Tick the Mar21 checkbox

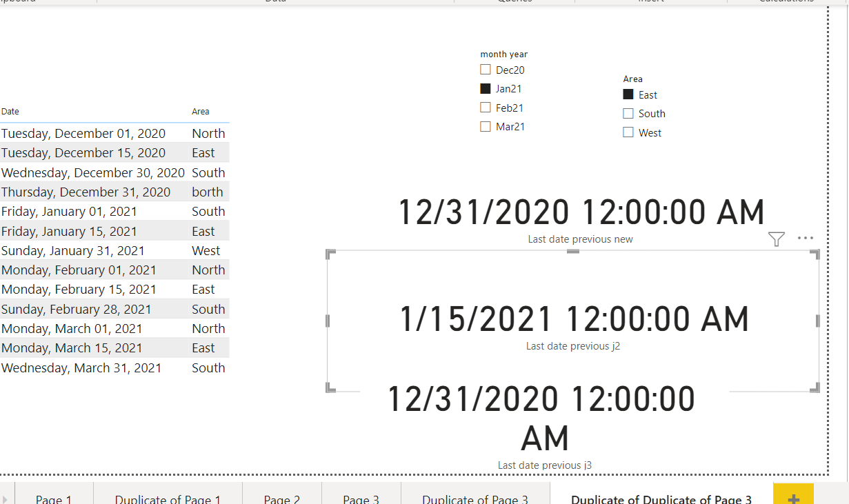tap(486, 126)
